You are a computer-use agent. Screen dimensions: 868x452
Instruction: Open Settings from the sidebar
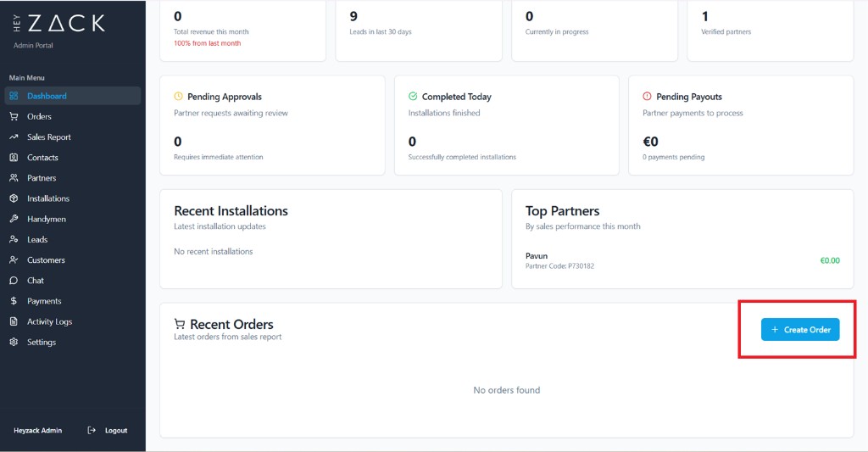tap(73, 342)
